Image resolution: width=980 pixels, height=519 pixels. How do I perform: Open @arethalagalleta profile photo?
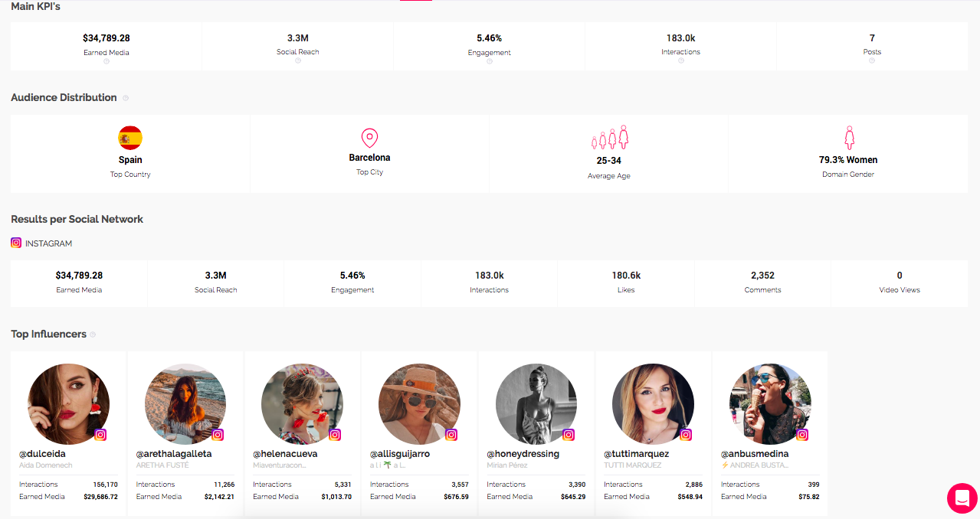(185, 404)
